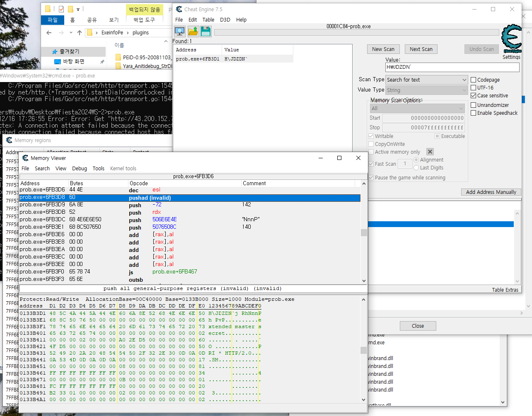532x416 pixels.
Task: Click the hex dump vertical scrollbar thumb
Action: click(364, 350)
